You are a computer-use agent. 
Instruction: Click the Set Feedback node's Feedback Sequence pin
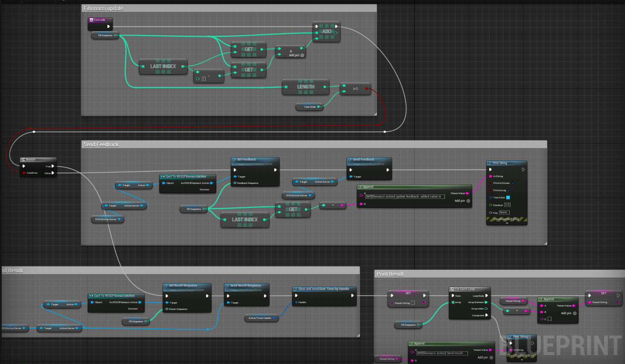[235, 183]
